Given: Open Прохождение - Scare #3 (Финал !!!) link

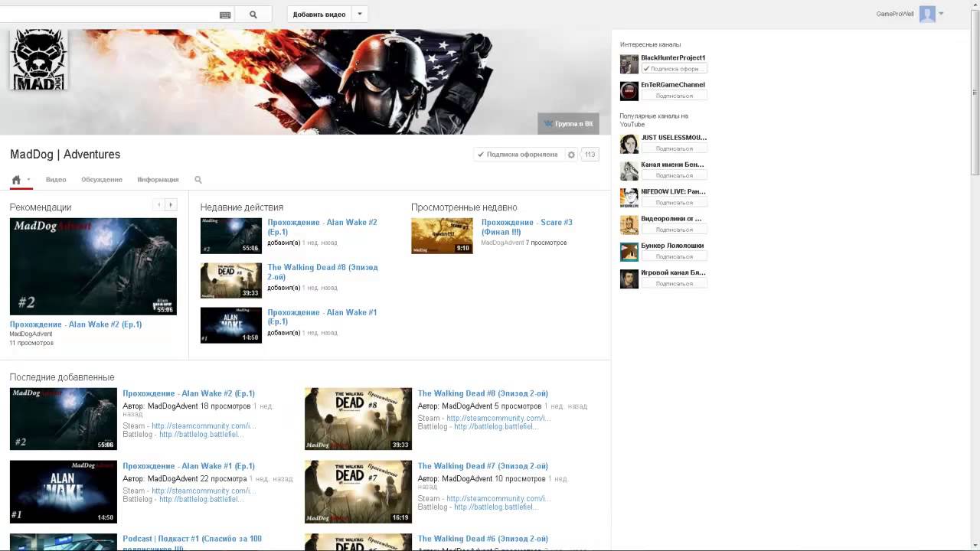Looking at the screenshot, I should point(527,227).
